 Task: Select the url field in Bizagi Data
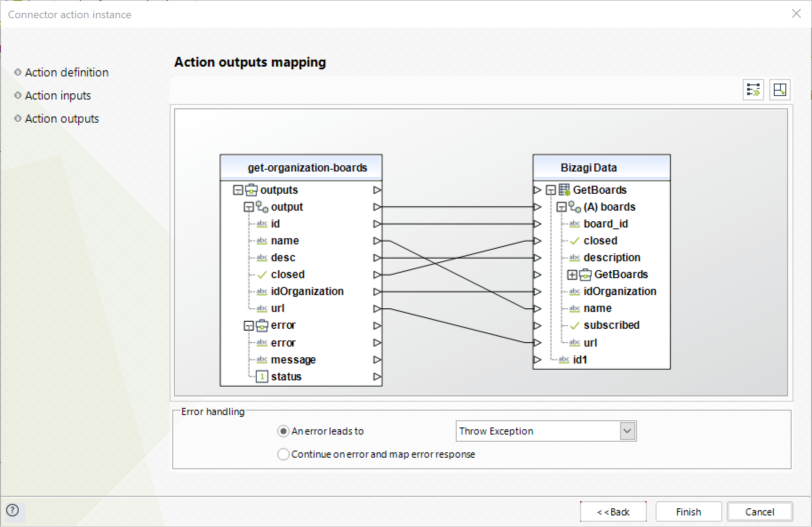click(x=590, y=343)
